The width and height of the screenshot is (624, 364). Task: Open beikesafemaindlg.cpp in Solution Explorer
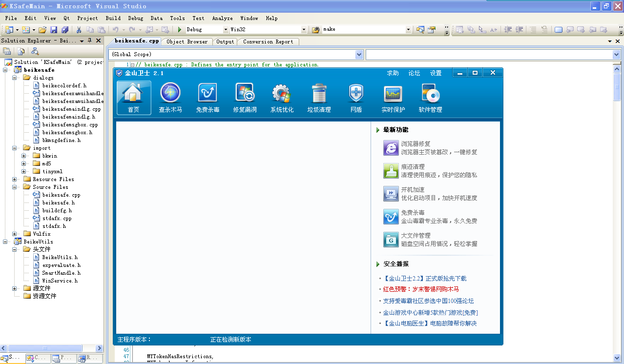pos(71,109)
